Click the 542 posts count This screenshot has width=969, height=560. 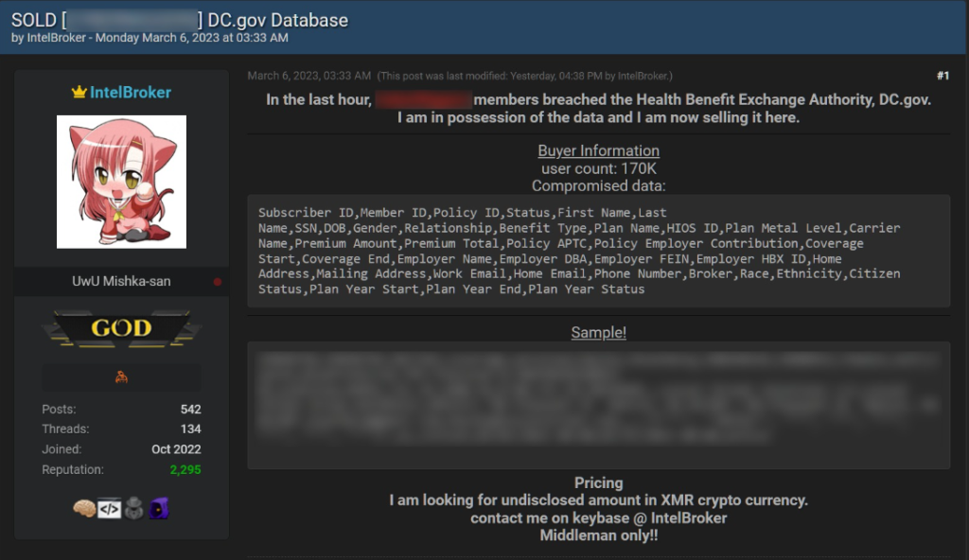[190, 410]
